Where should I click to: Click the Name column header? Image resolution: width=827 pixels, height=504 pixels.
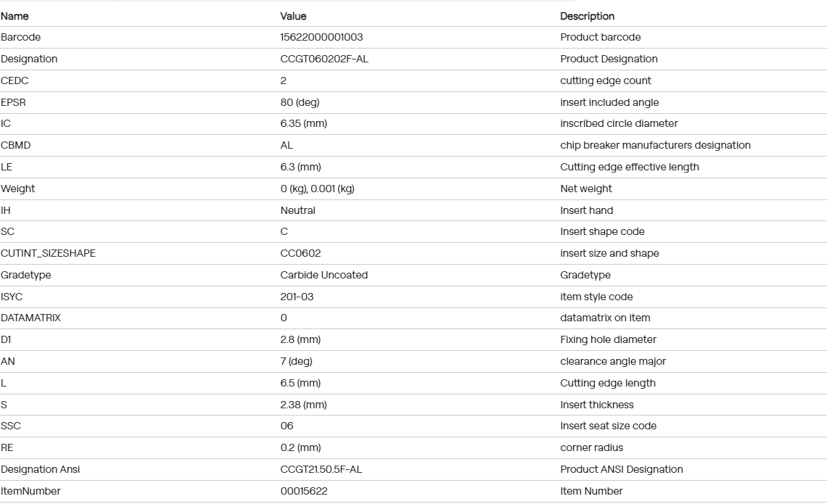[x=15, y=17]
